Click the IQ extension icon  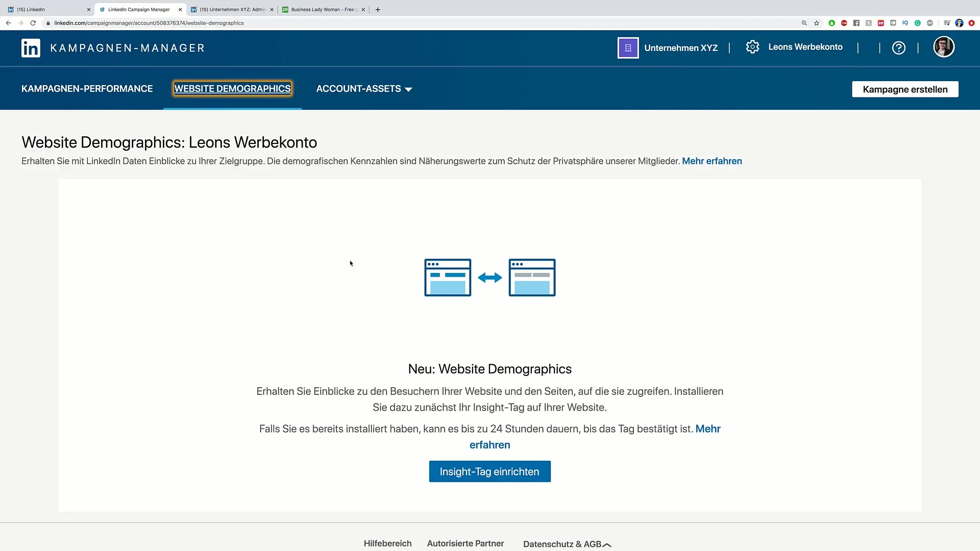[905, 23]
